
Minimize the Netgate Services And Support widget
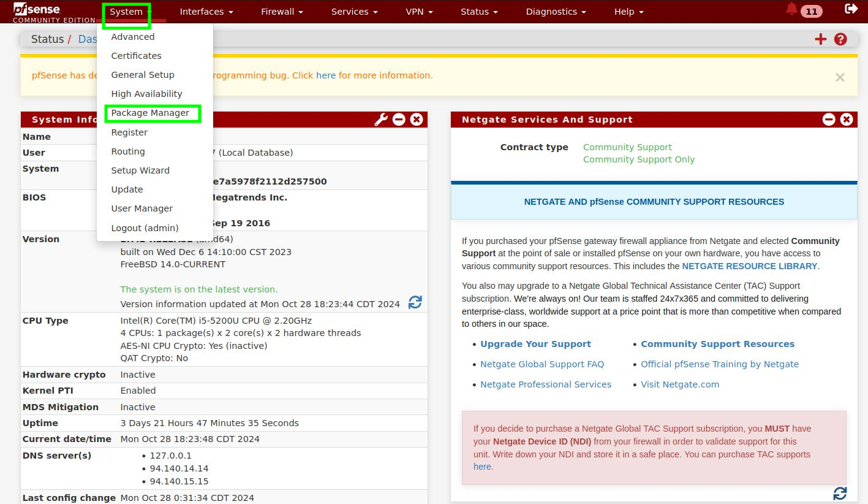[829, 120]
